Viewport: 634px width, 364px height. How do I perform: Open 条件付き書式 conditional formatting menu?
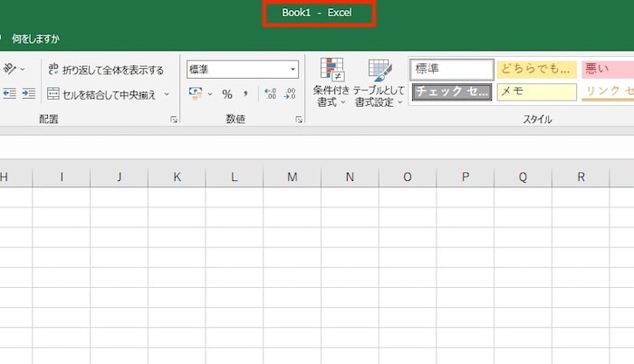click(x=331, y=83)
